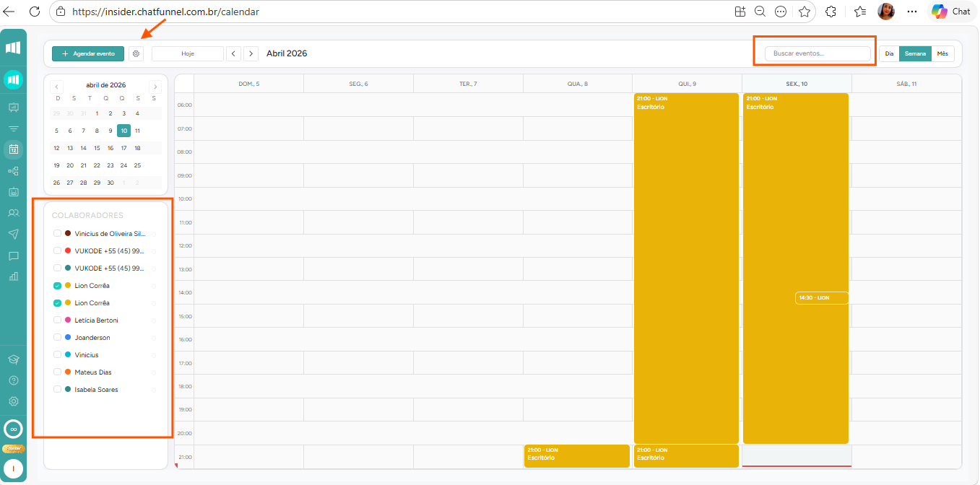Open the reports bar-chart icon in sidebar
The image size is (980, 485).
click(13, 276)
